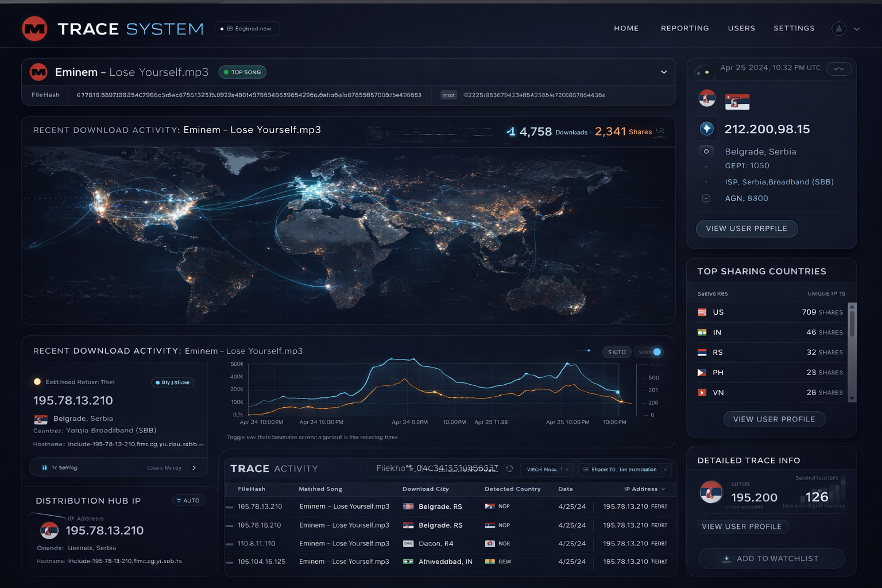Image resolution: width=882 pixels, height=588 pixels.
Task: Toggle the AUTO filter in Distribution Hub IP
Action: 188,501
